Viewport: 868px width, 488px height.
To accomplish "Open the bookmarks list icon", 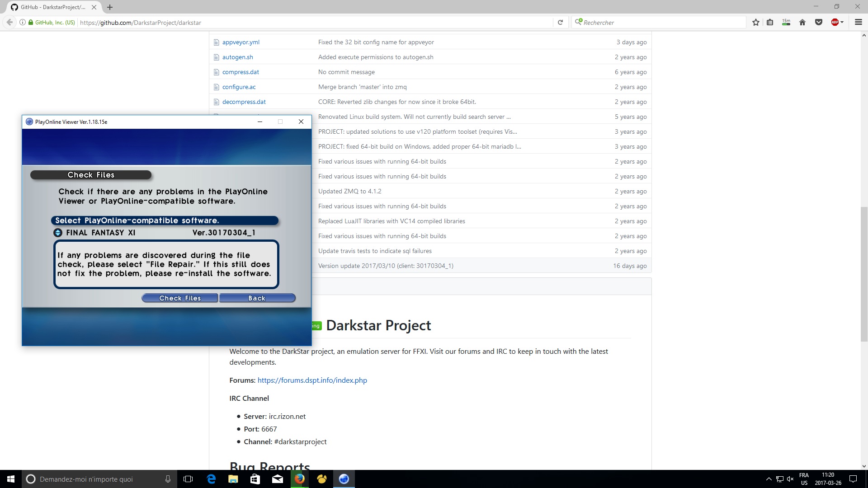I will (770, 22).
